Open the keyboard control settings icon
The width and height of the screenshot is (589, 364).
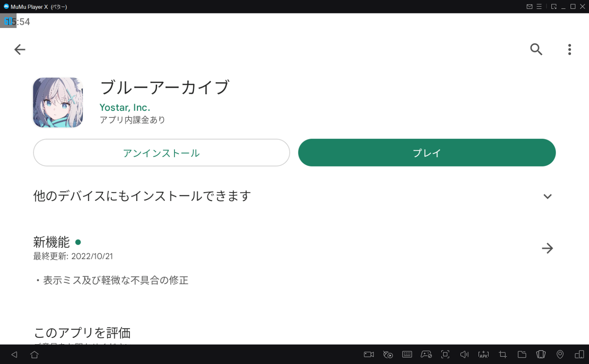click(x=407, y=354)
